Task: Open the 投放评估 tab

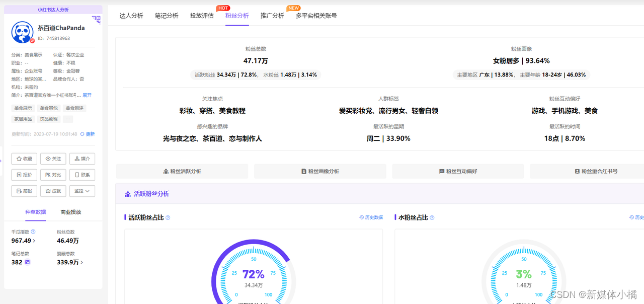Action: pyautogui.click(x=202, y=16)
